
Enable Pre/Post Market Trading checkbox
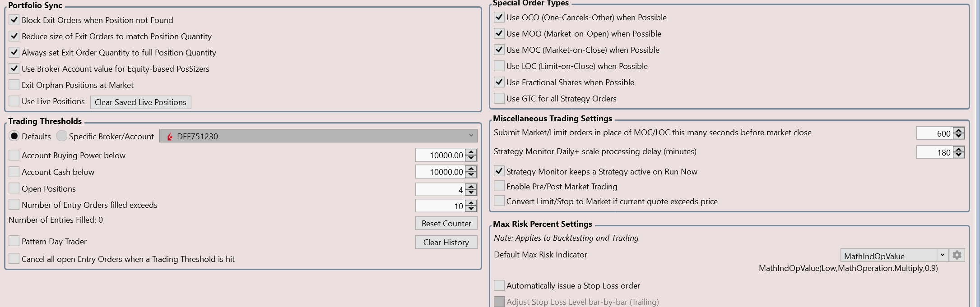click(499, 186)
